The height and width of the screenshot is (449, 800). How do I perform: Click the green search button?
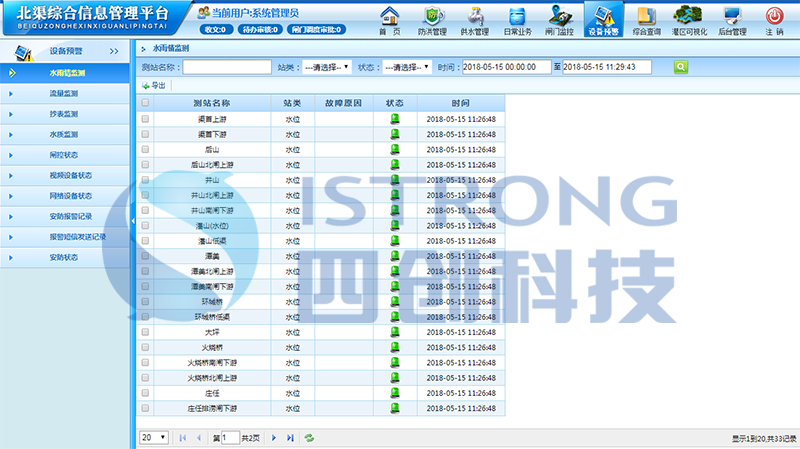(x=681, y=67)
